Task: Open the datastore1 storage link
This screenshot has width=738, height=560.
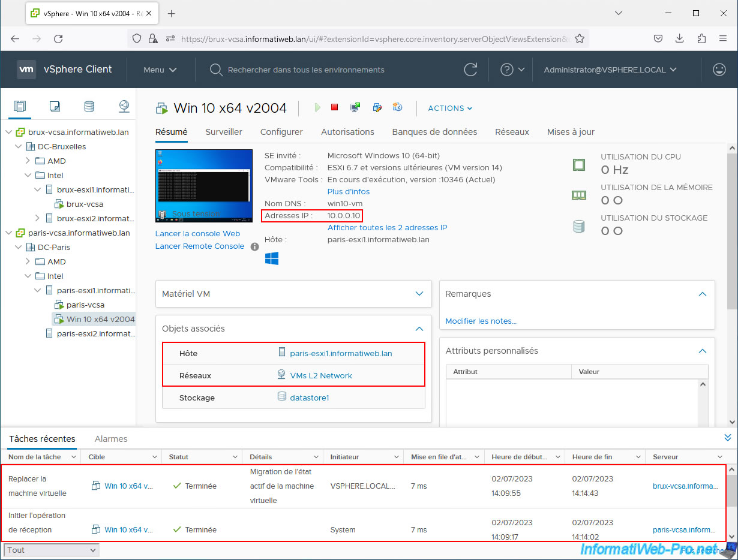Action: click(x=310, y=398)
